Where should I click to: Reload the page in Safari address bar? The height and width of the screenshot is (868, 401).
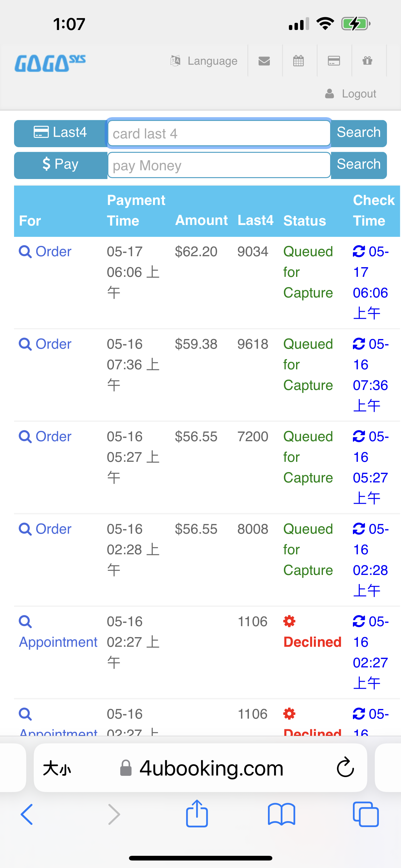[345, 768]
